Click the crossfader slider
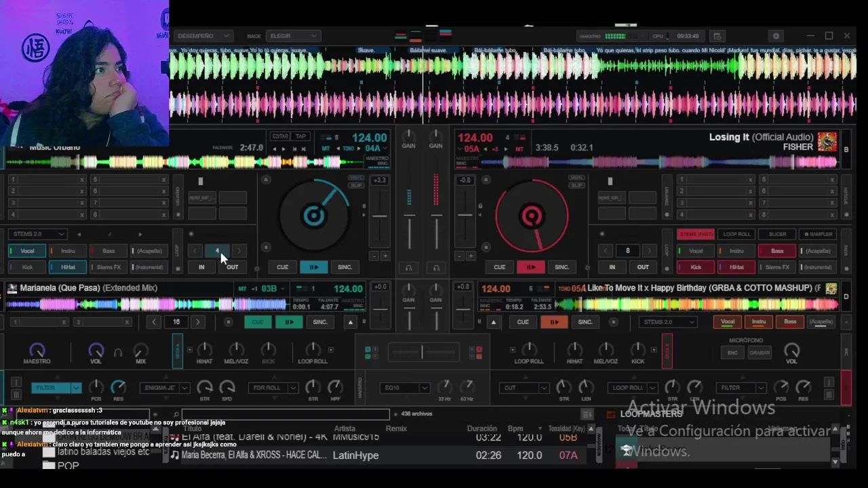 click(422, 352)
